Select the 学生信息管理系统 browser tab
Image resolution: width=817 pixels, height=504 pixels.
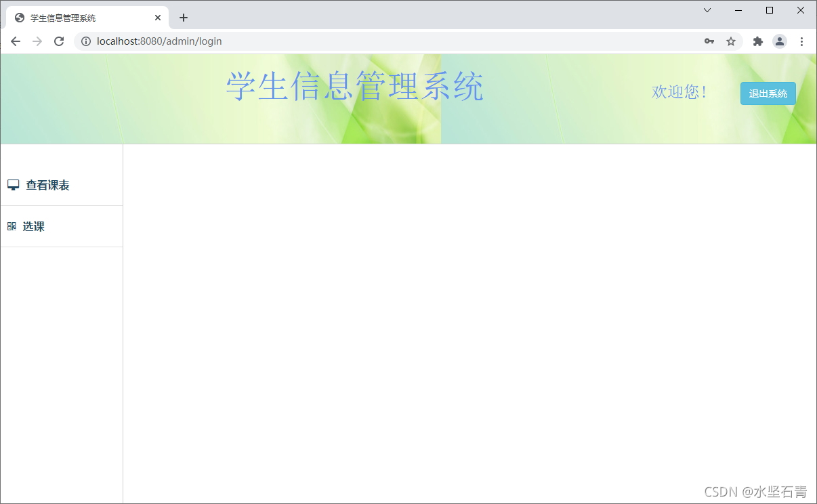click(87, 18)
